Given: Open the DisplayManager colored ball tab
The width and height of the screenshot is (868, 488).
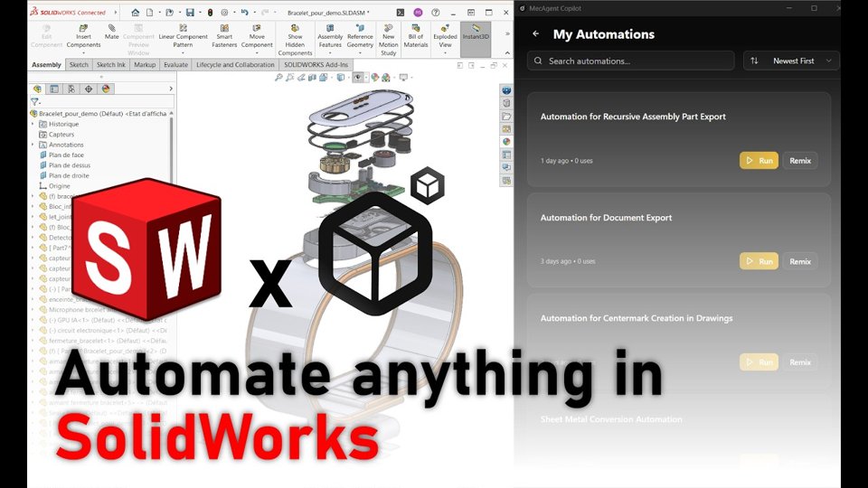Looking at the screenshot, I should pyautogui.click(x=106, y=89).
